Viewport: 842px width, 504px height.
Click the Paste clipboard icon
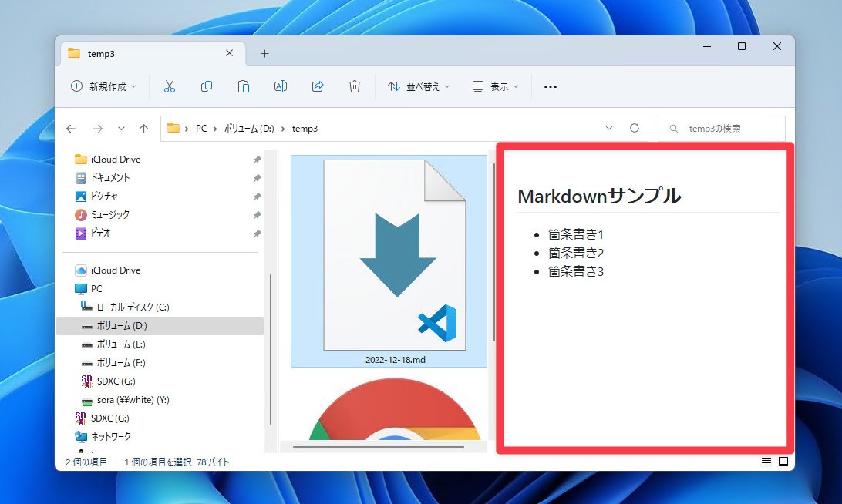[243, 86]
